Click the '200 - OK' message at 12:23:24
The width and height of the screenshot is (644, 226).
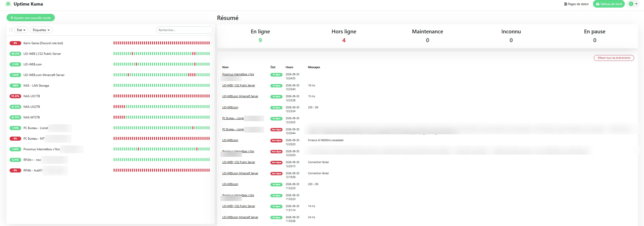click(313, 108)
